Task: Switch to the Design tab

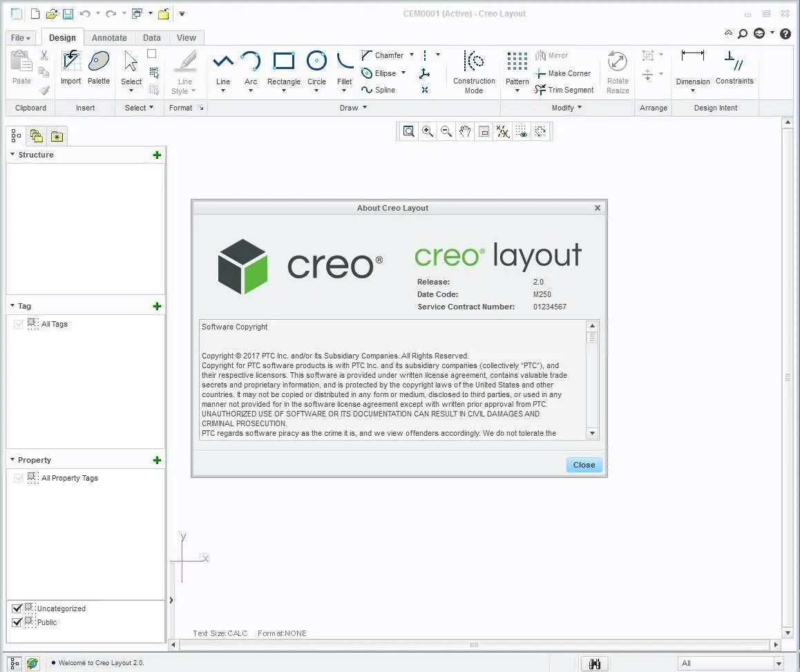Action: pos(62,38)
